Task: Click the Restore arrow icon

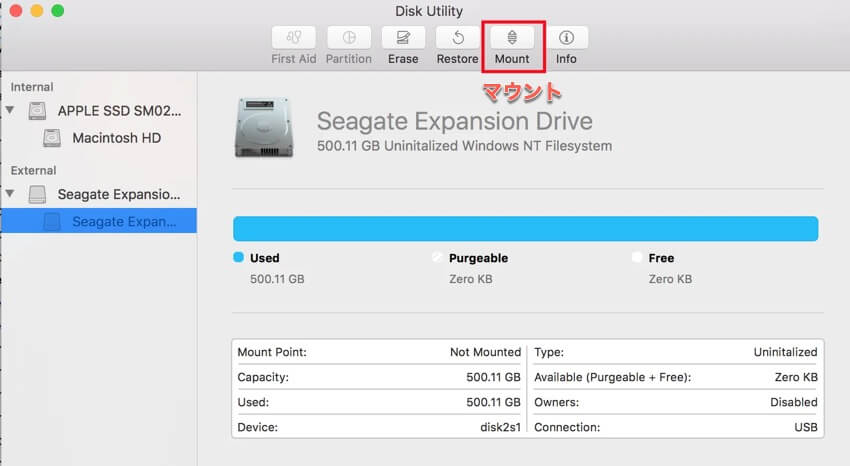Action: click(457, 38)
